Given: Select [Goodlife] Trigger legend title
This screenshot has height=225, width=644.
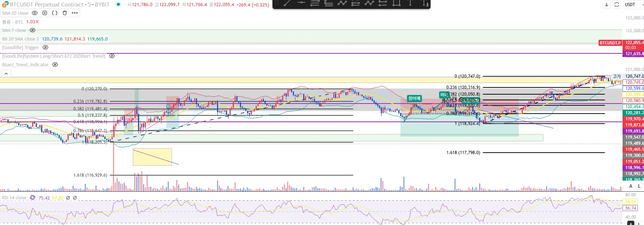Looking at the screenshot, I should click(x=20, y=47).
